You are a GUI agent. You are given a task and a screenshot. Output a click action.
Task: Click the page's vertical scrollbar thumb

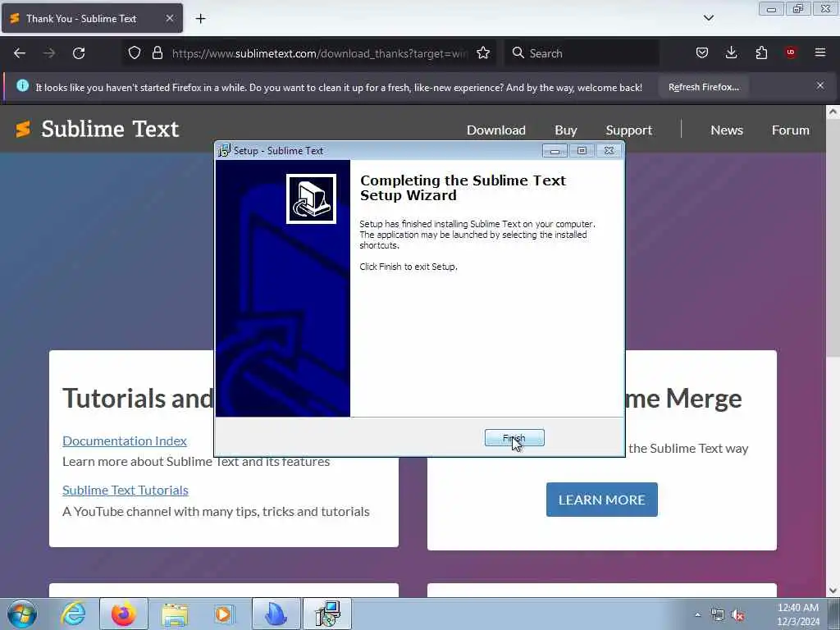coord(833,237)
